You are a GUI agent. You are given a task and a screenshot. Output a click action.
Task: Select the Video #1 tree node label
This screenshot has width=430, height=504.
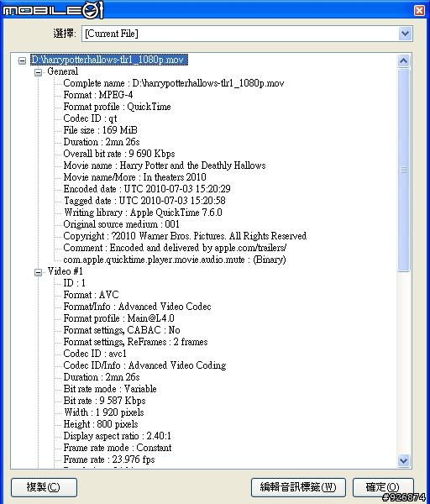[66, 271]
